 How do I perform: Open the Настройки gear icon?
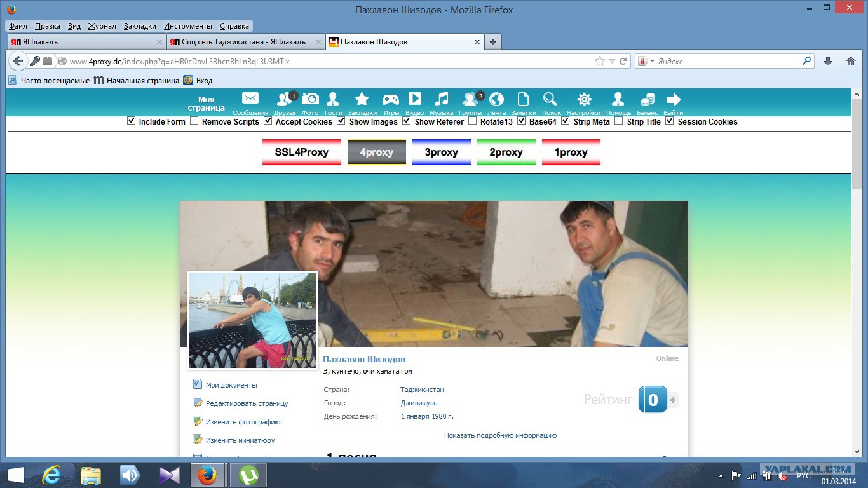click(x=584, y=99)
